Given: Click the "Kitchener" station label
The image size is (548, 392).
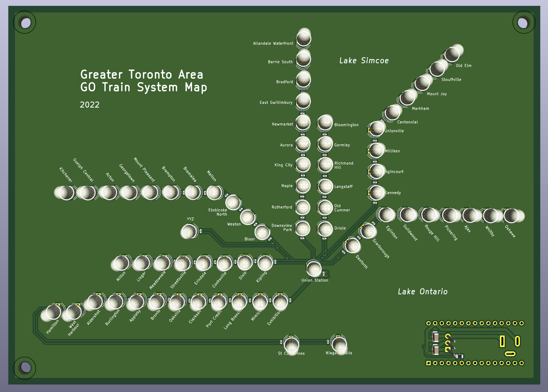Looking at the screenshot, I should [66, 175].
